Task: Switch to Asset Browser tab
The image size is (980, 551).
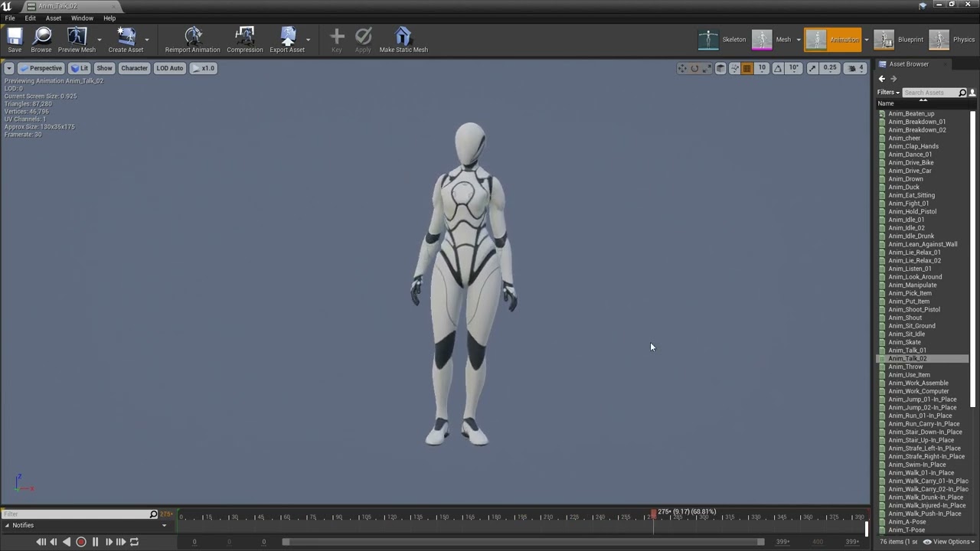Action: click(908, 64)
